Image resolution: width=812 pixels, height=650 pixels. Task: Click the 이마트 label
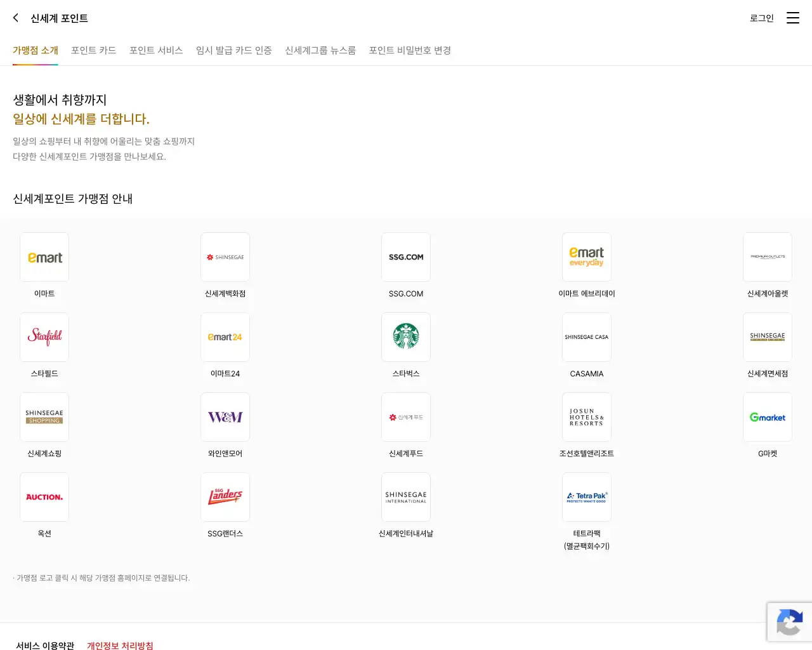(44, 294)
